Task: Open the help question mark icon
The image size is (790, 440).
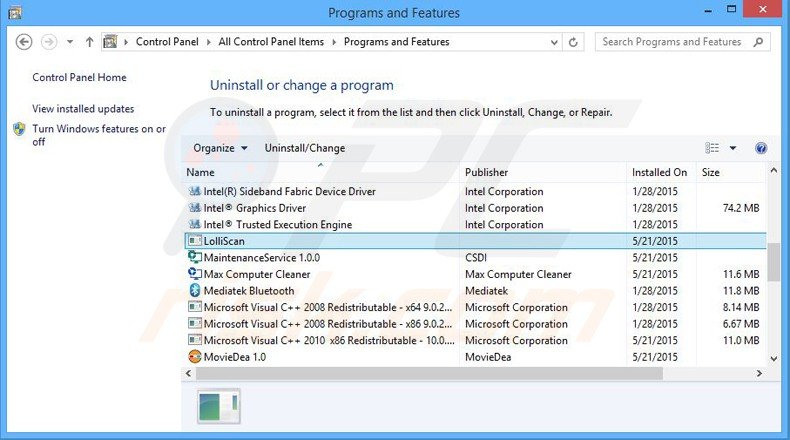Action: click(761, 148)
